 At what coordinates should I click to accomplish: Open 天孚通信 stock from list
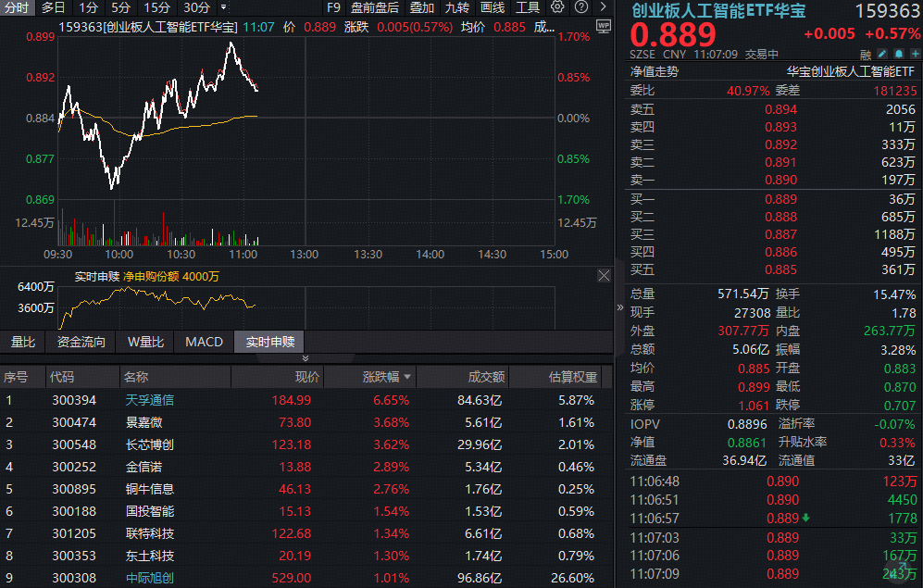[150, 400]
